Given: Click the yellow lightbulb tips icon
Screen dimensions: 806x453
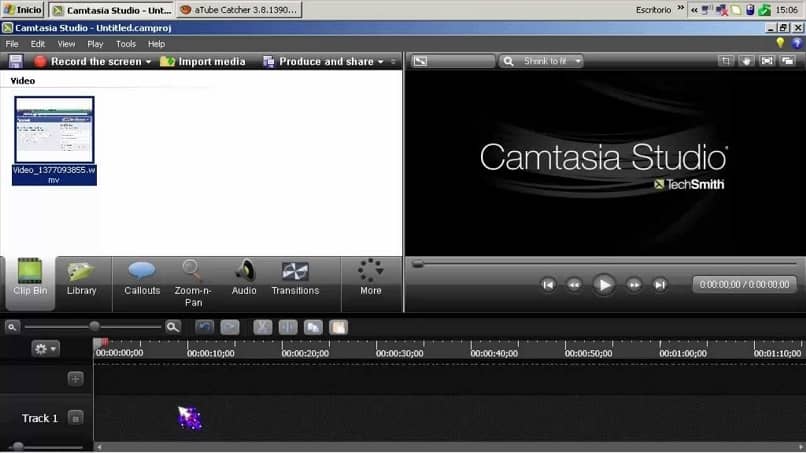Looking at the screenshot, I should [780, 43].
